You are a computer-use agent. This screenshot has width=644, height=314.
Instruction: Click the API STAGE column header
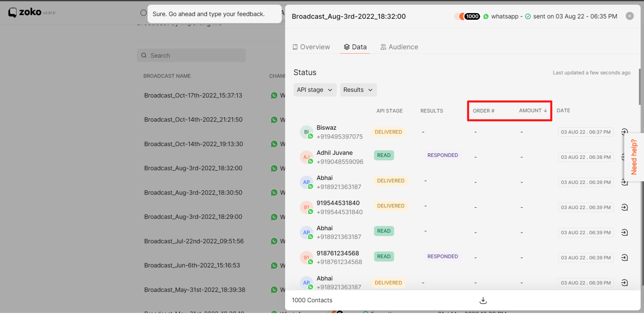click(390, 111)
